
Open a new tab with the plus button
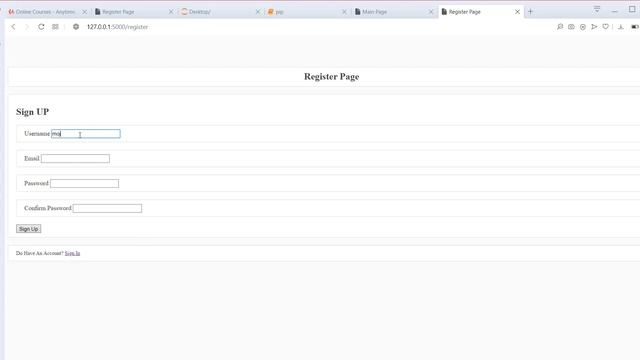[x=530, y=12]
